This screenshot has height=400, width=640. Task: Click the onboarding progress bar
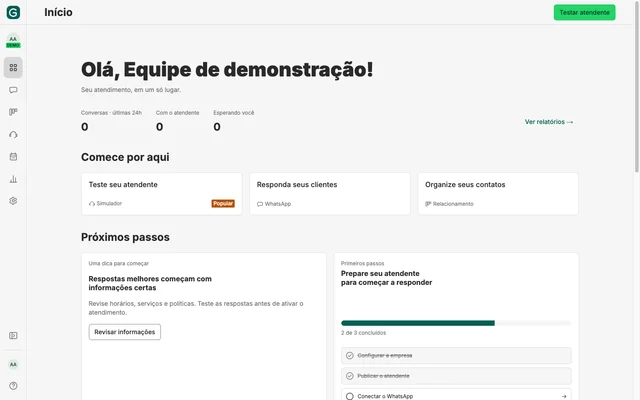pyautogui.click(x=456, y=323)
